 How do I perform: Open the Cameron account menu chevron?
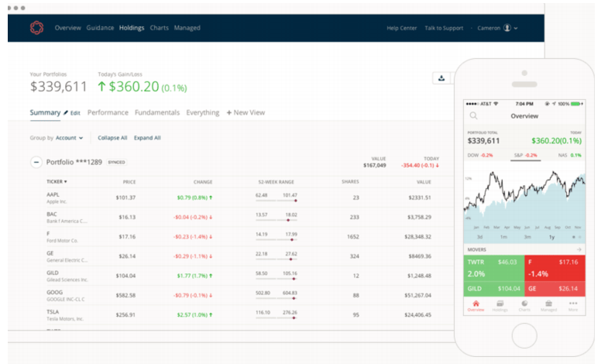pos(516,29)
